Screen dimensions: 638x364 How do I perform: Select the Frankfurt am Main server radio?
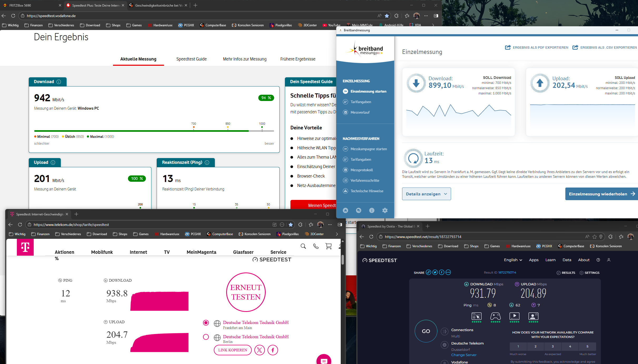point(206,323)
